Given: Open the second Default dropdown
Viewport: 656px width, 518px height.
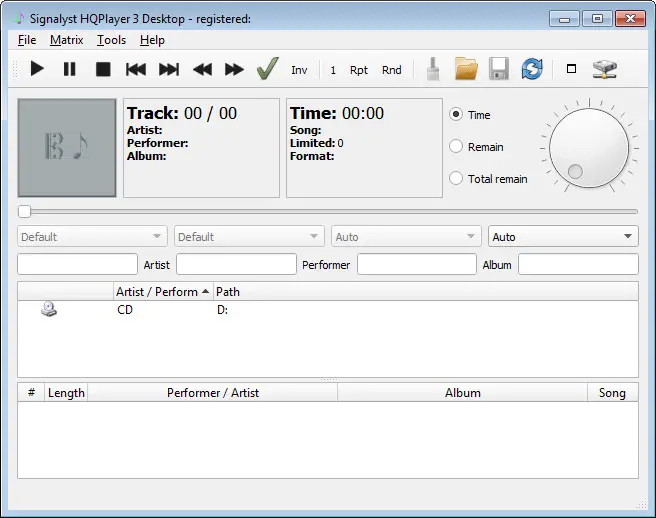Looking at the screenshot, I should click(249, 236).
